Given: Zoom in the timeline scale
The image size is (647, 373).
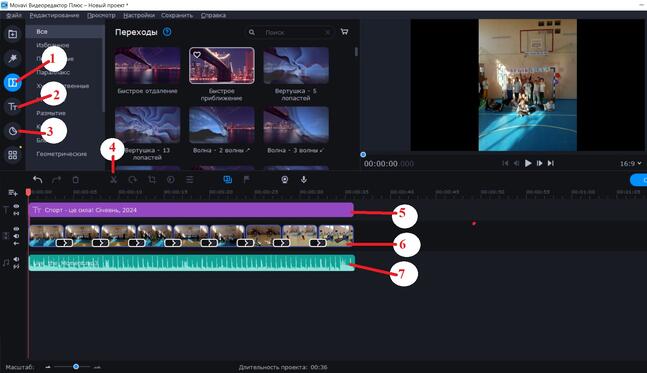Looking at the screenshot, I should pyautogui.click(x=97, y=367).
